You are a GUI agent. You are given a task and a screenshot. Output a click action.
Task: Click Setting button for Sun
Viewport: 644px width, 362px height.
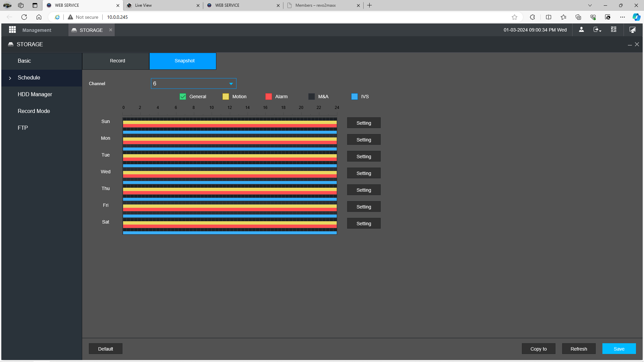pos(364,123)
